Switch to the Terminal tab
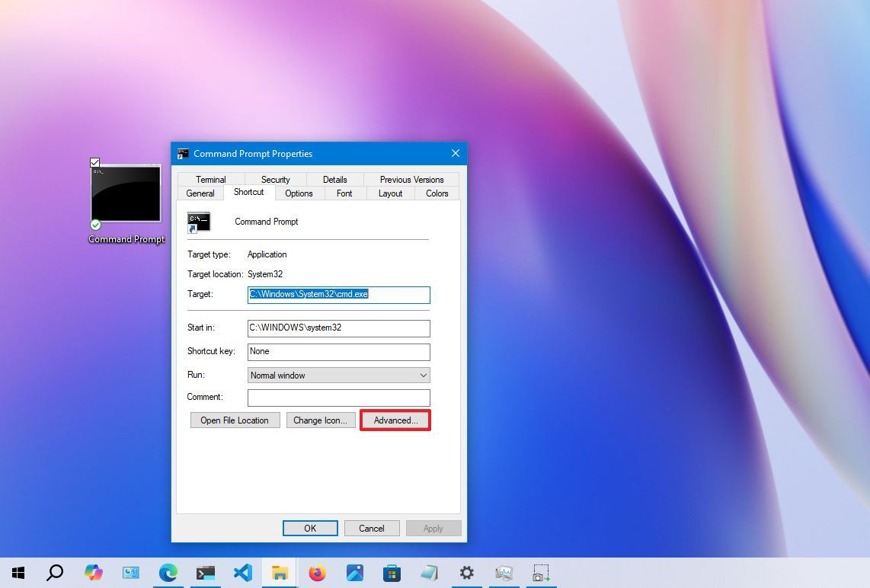The width and height of the screenshot is (870, 588). [210, 179]
